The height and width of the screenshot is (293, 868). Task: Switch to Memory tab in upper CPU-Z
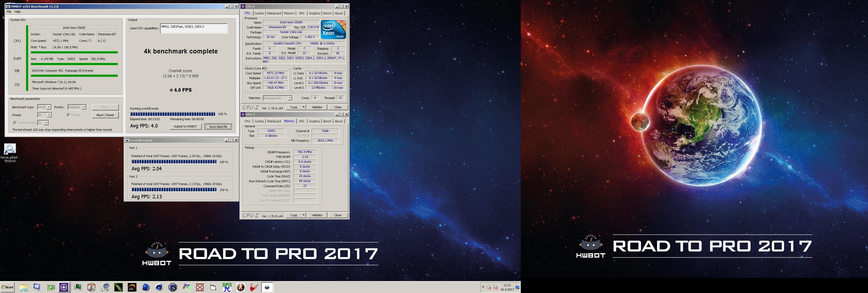tap(289, 13)
